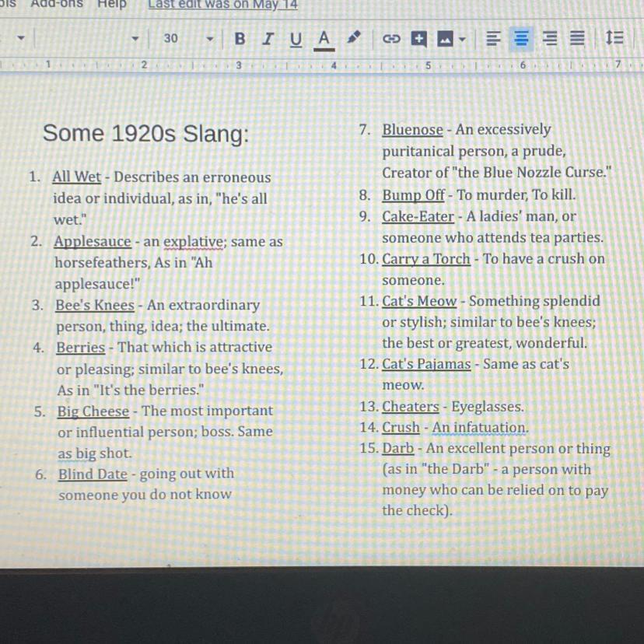644x644 pixels.
Task: Select center align
Action: pyautogui.click(x=521, y=39)
